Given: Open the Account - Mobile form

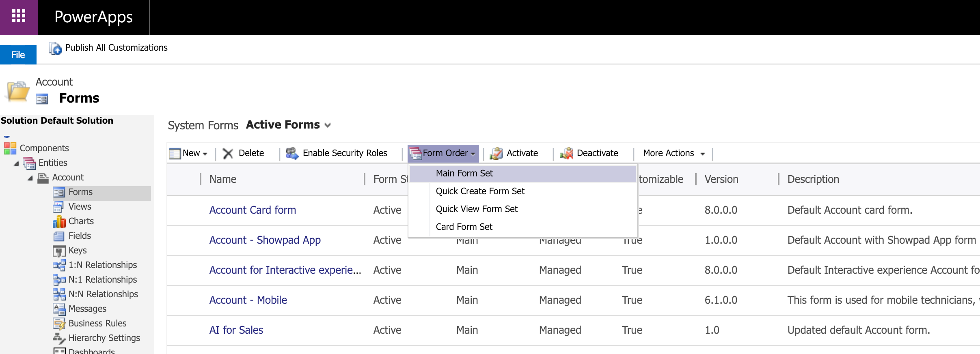Looking at the screenshot, I should (248, 300).
